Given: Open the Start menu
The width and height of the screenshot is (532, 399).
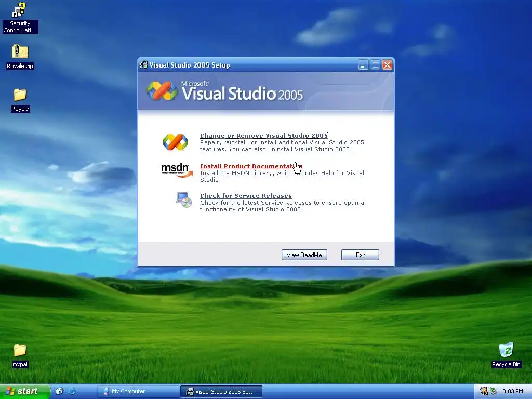Looking at the screenshot, I should click(25, 391).
